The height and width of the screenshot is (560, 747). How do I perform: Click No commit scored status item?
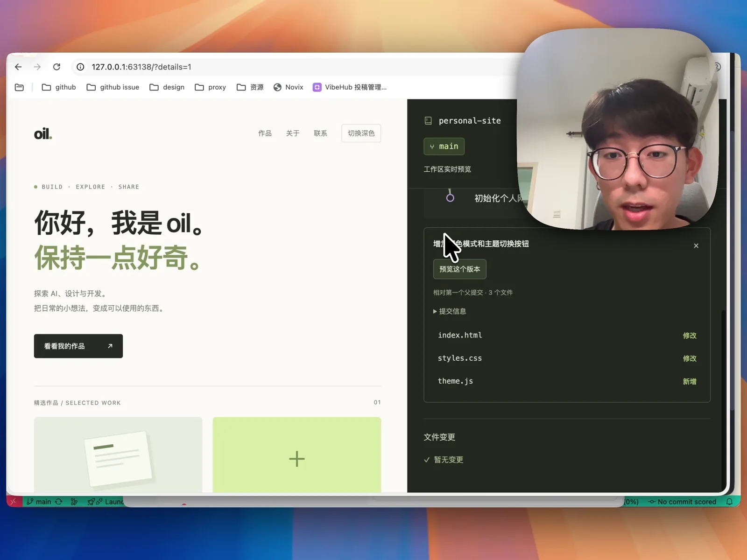click(682, 502)
